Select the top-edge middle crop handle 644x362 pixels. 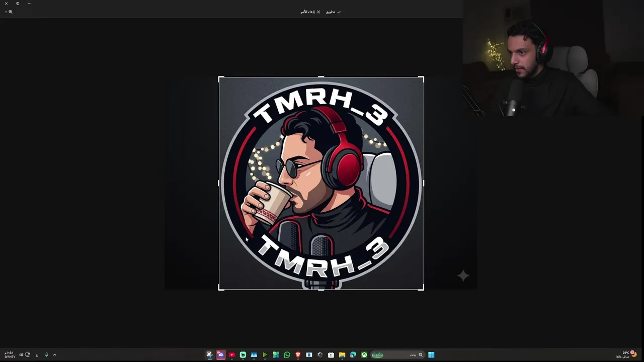pos(321,77)
